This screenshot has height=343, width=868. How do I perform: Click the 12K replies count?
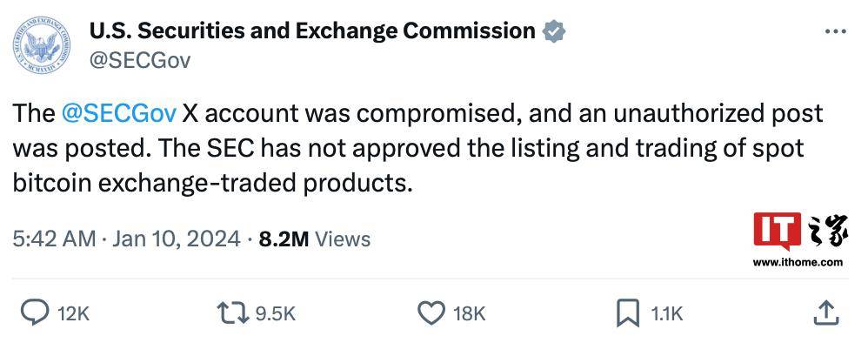click(x=73, y=315)
